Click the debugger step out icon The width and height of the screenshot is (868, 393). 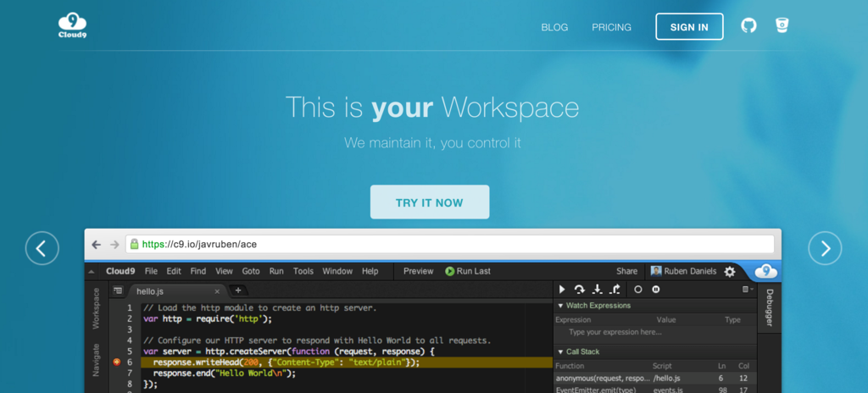click(x=615, y=289)
